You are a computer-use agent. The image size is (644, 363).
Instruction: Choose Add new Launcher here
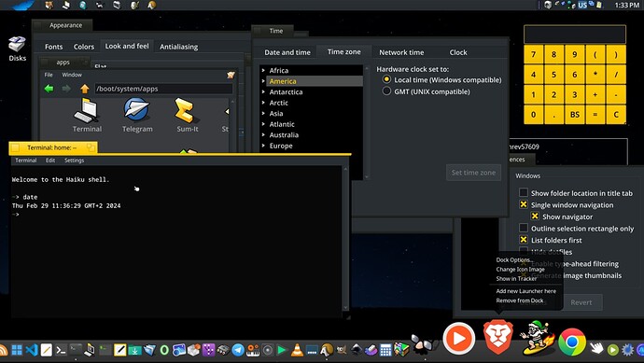(x=525, y=291)
